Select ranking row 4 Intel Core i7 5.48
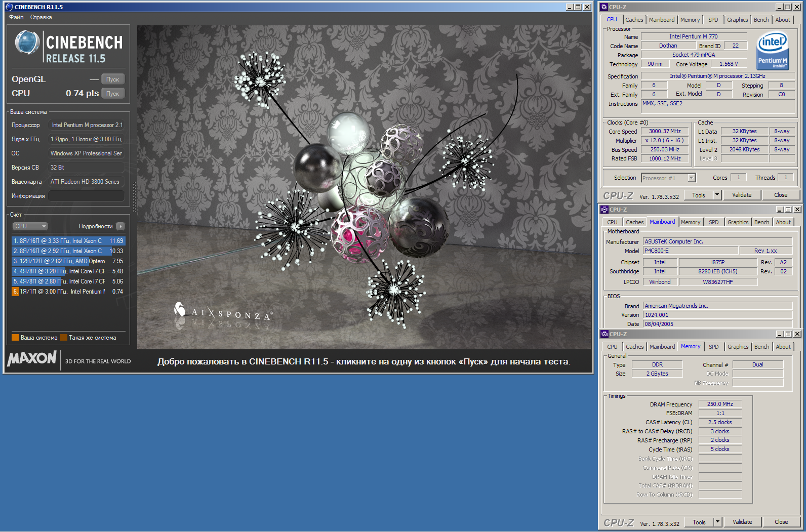806x532 pixels. [68, 271]
